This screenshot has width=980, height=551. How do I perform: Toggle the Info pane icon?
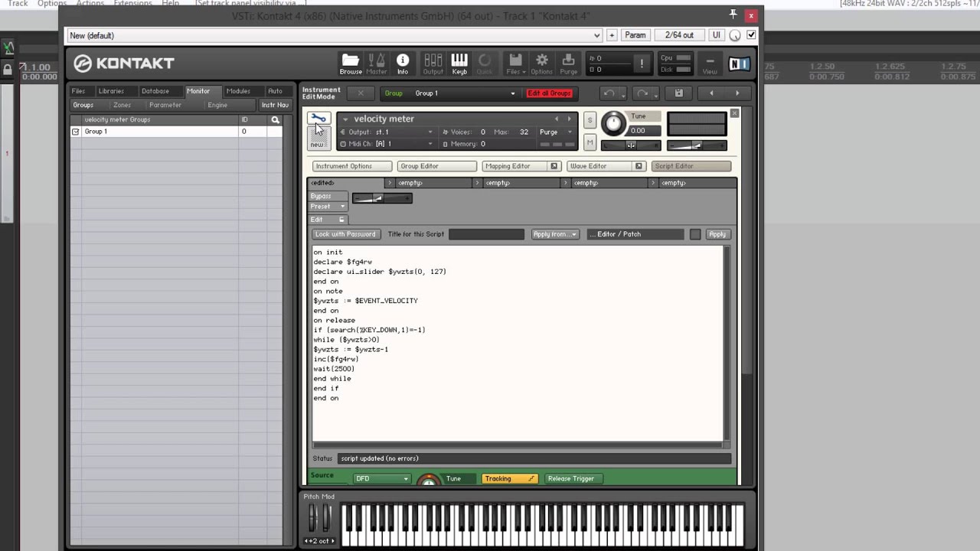pos(403,64)
